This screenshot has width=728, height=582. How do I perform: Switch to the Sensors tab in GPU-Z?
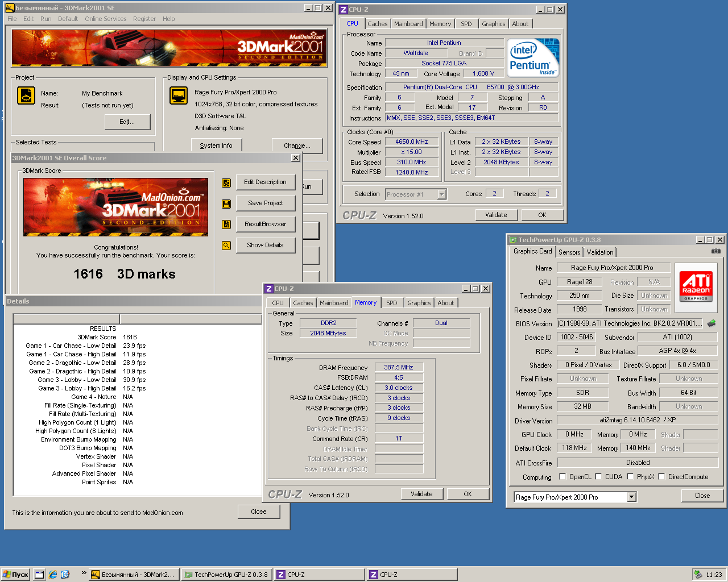tap(569, 252)
